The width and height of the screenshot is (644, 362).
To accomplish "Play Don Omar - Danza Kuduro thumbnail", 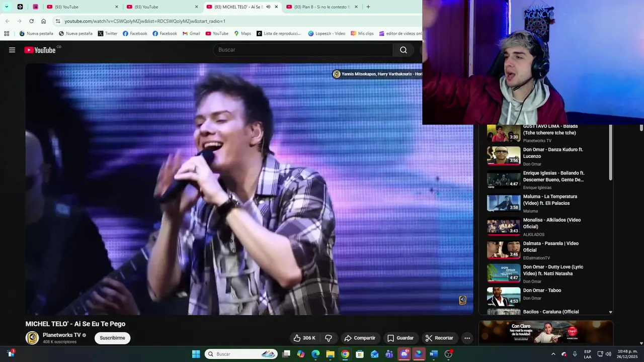I will click(x=504, y=156).
